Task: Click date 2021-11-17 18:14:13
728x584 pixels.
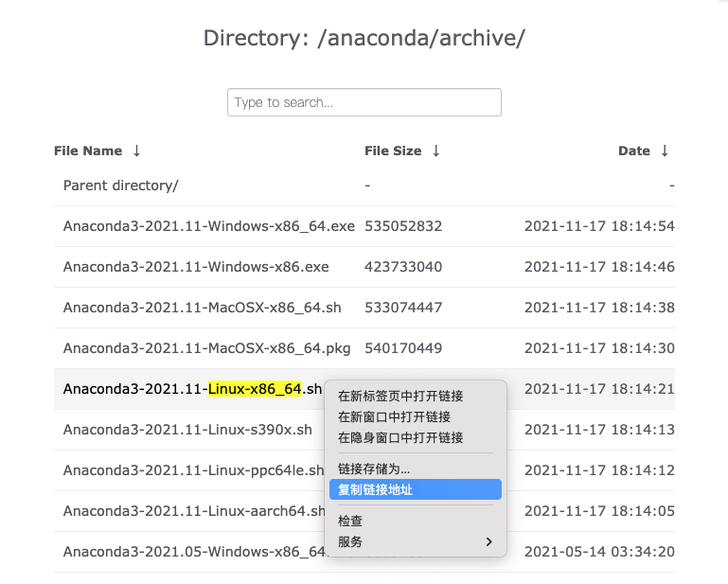Action: 599,430
